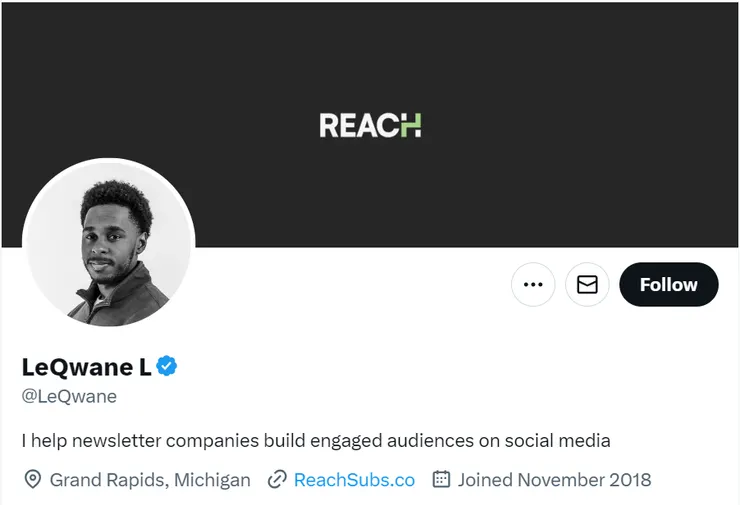Open the circular profile photo
The height and width of the screenshot is (505, 740).
pyautogui.click(x=109, y=245)
